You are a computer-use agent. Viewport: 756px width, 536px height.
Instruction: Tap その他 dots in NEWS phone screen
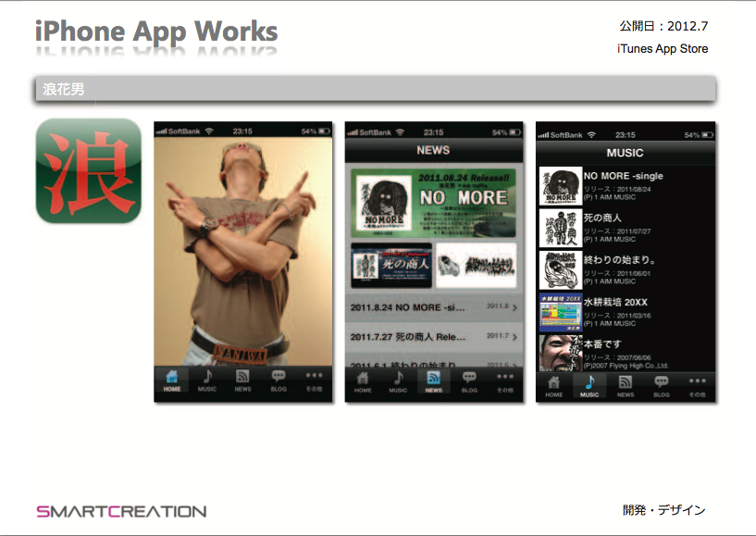[x=505, y=377]
